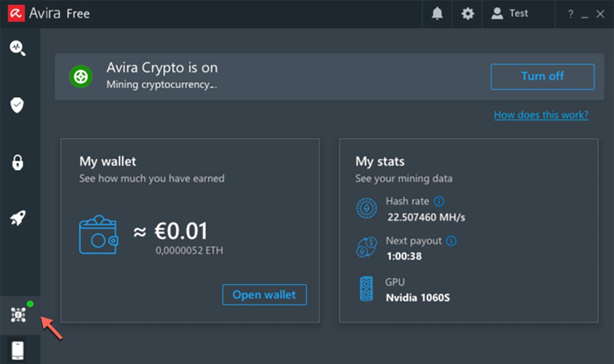Click the Next payout info icon

(x=451, y=241)
